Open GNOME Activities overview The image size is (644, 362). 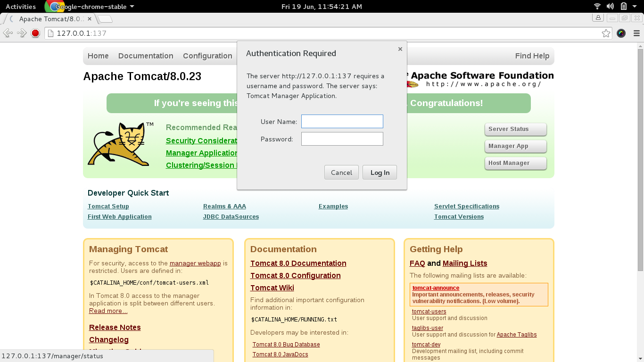coord(21,7)
